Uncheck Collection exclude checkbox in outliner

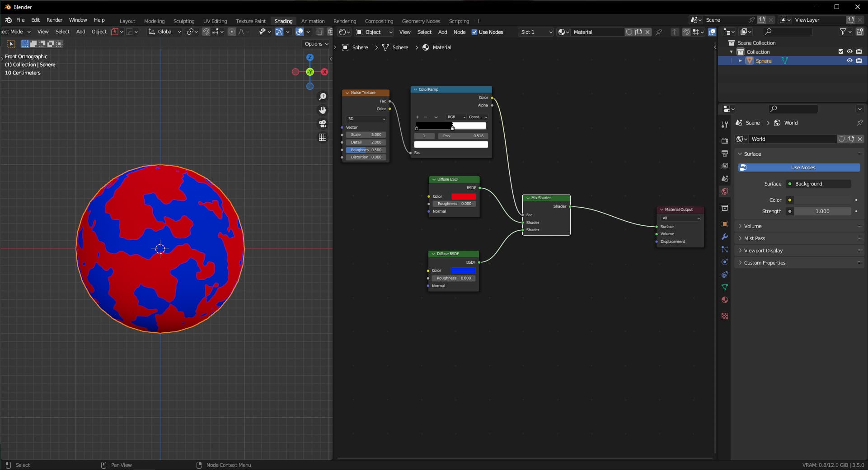click(x=841, y=52)
